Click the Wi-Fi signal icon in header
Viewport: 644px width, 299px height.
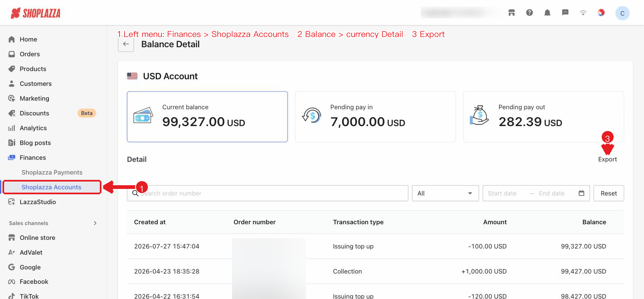point(583,13)
